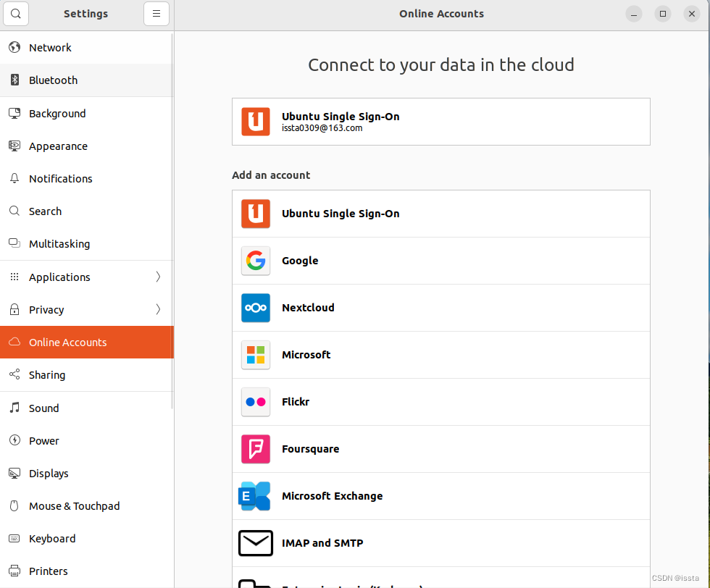This screenshot has width=710, height=588.
Task: Go to Background settings
Action: pyautogui.click(x=86, y=113)
